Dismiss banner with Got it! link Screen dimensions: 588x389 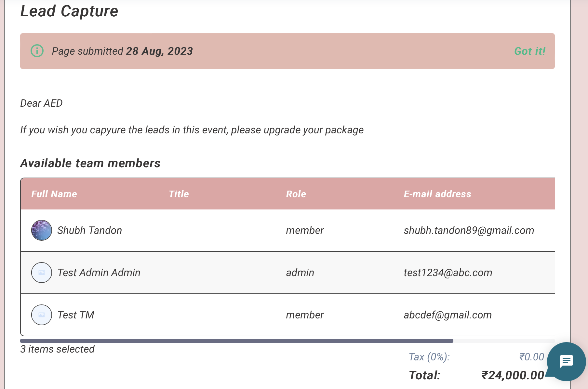(x=529, y=51)
